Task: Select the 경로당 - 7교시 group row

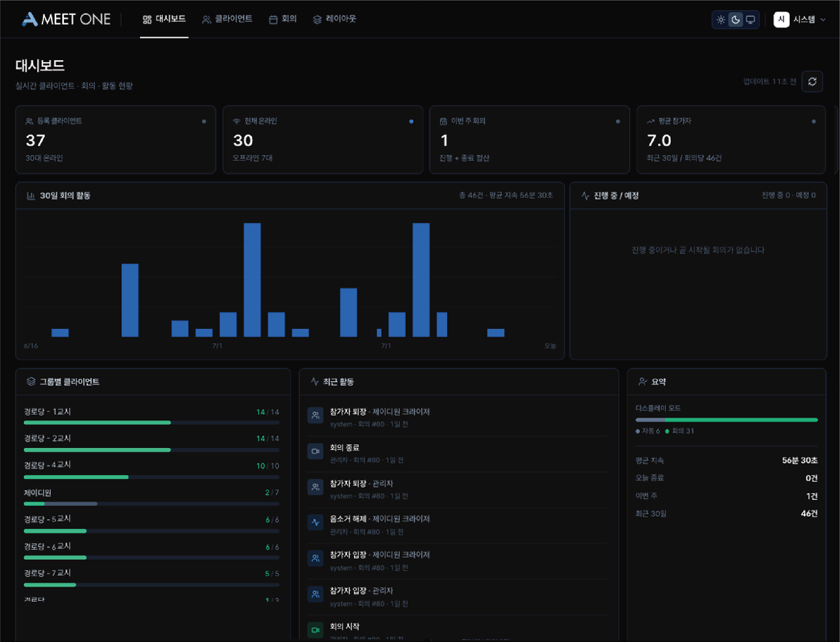Action: 151,578
